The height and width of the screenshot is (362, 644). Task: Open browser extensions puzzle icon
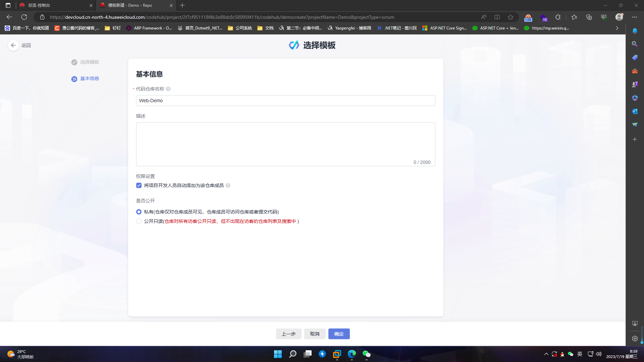(x=558, y=17)
